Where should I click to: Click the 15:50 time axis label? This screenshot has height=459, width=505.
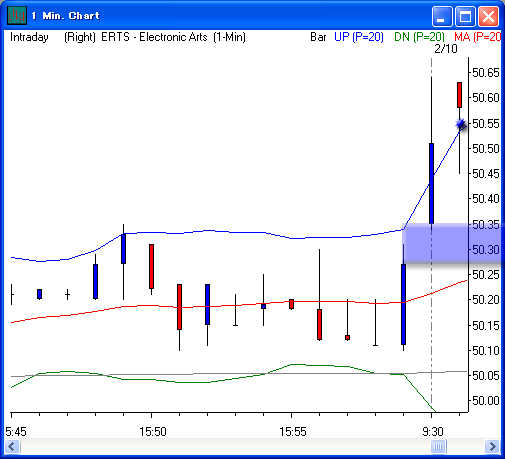[153, 432]
